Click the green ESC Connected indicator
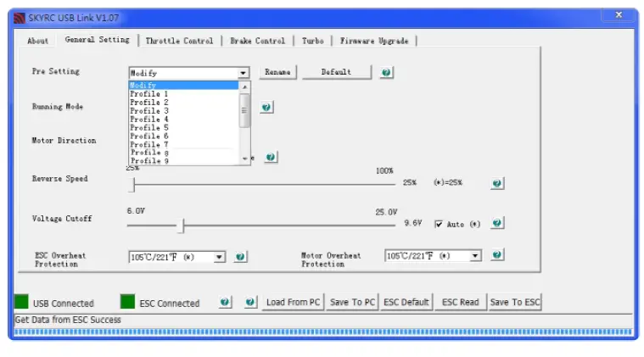The image size is (644, 357). click(127, 302)
